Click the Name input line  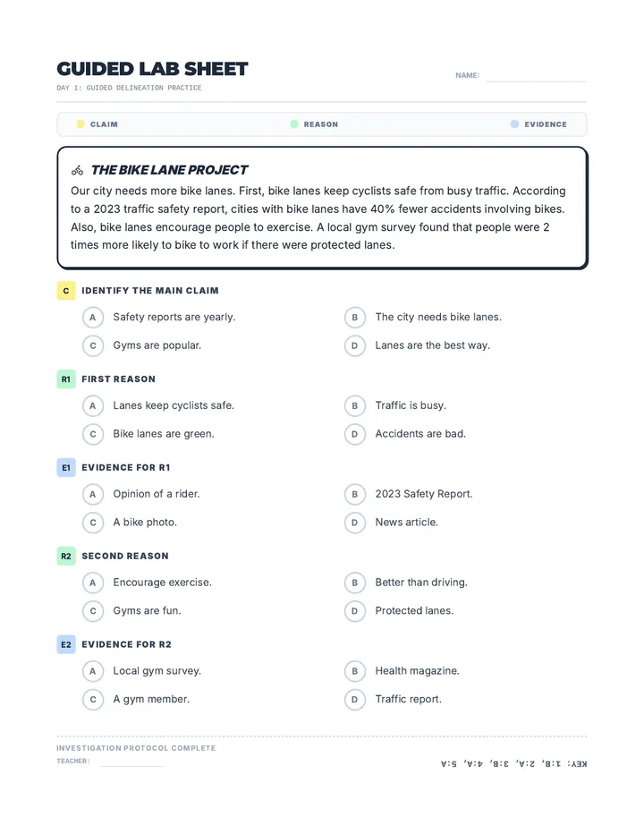click(537, 76)
